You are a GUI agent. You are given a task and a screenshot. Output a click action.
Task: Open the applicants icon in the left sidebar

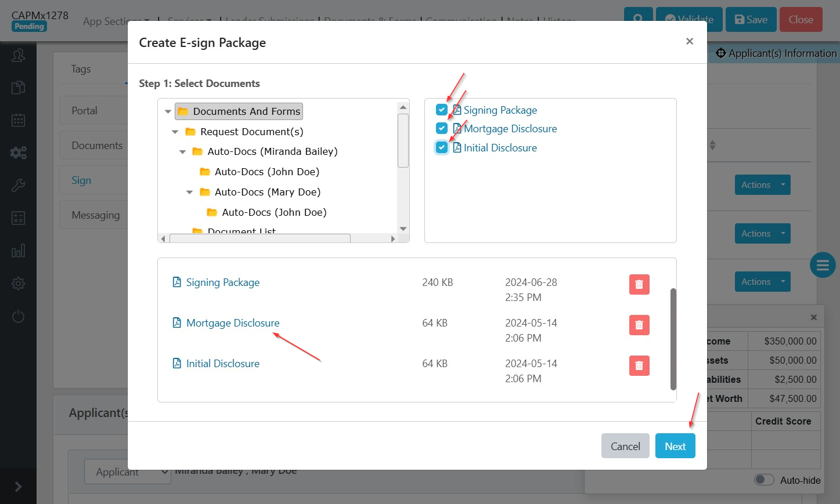[18, 55]
